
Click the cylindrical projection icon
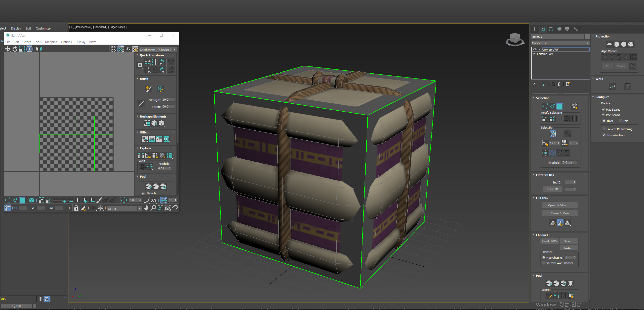pyautogui.click(x=617, y=44)
